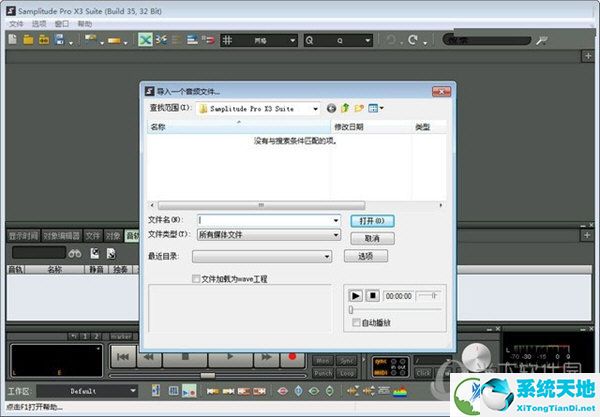Toggle the Mon button
600x417 pixels.
323,361
